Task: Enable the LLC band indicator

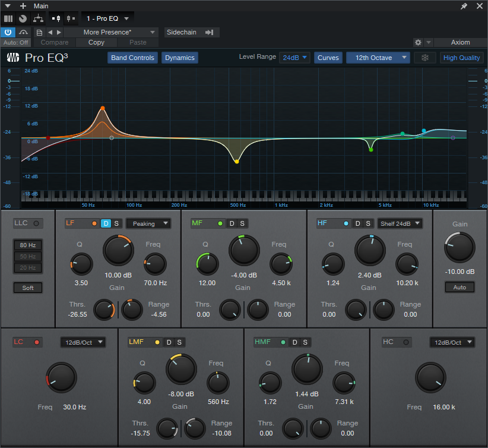Action: 36,223
